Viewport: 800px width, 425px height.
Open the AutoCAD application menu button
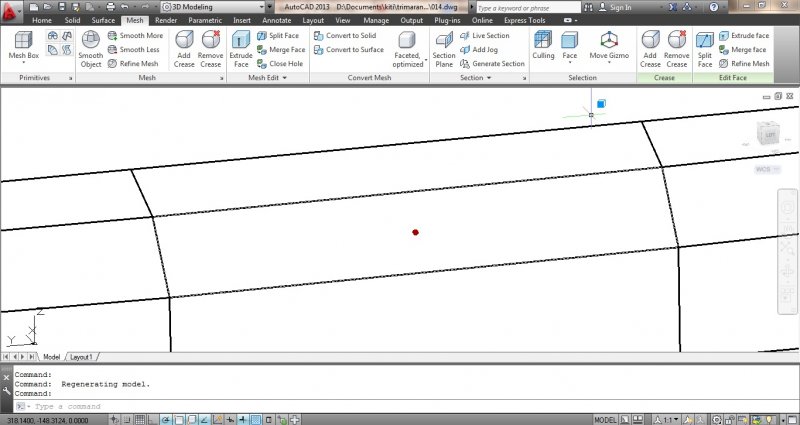10,11
